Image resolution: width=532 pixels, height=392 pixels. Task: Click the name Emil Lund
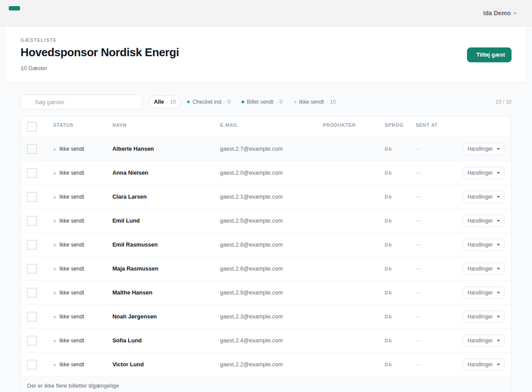126,221
